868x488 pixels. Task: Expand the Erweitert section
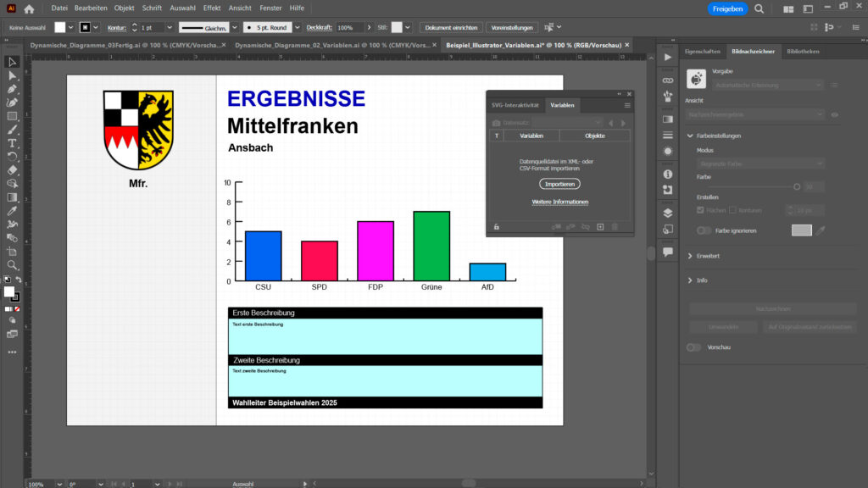(x=690, y=256)
